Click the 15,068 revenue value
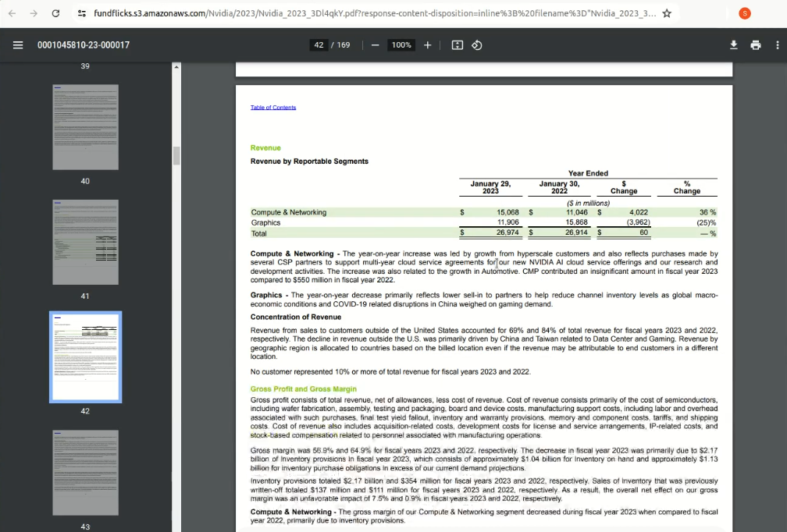This screenshot has width=787, height=532. click(x=508, y=212)
